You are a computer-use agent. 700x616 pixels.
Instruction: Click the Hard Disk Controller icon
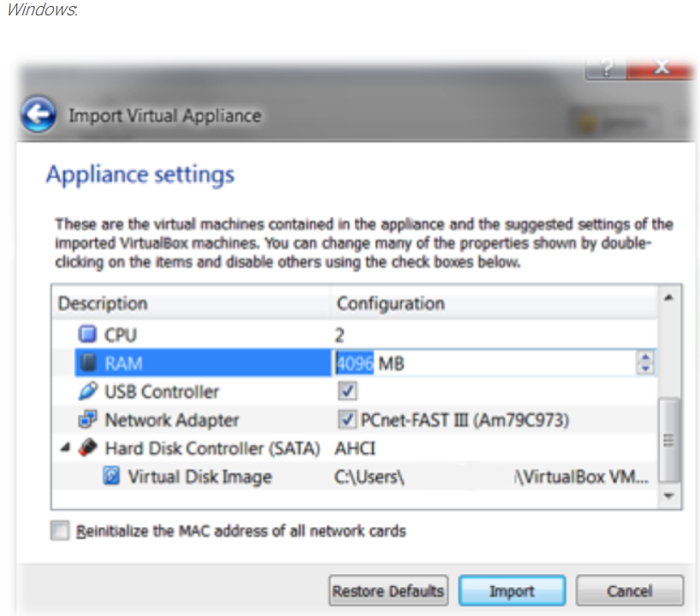point(88,448)
